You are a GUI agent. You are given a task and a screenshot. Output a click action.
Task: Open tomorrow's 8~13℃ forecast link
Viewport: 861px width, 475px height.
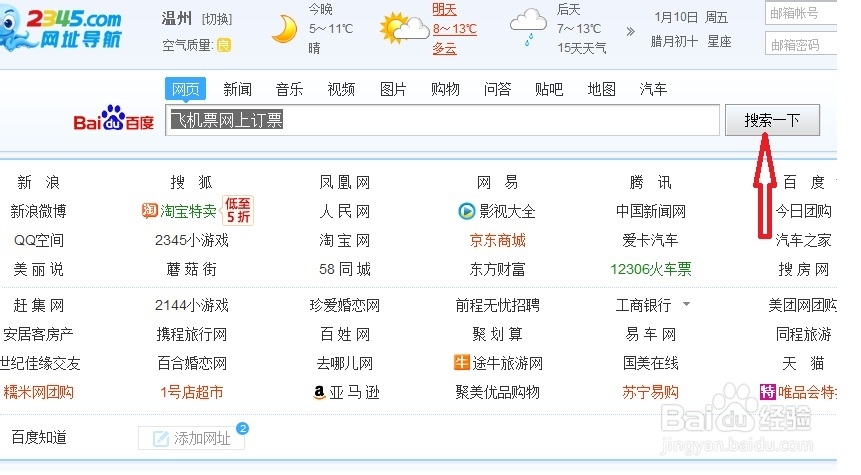[x=455, y=29]
